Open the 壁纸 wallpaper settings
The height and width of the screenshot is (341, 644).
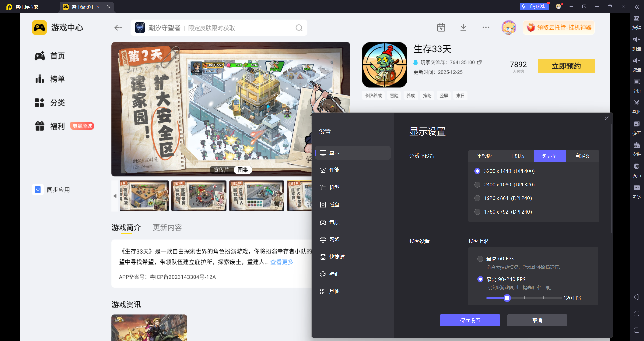(x=334, y=274)
